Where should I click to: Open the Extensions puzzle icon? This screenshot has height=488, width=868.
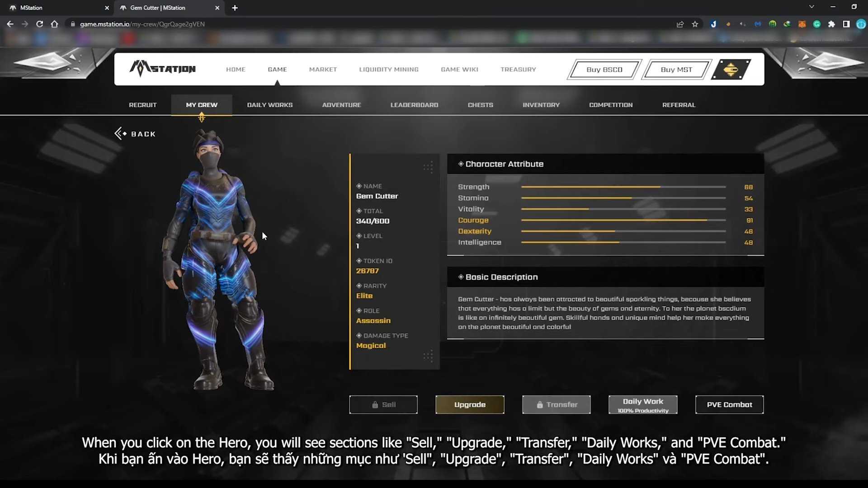coord(831,24)
